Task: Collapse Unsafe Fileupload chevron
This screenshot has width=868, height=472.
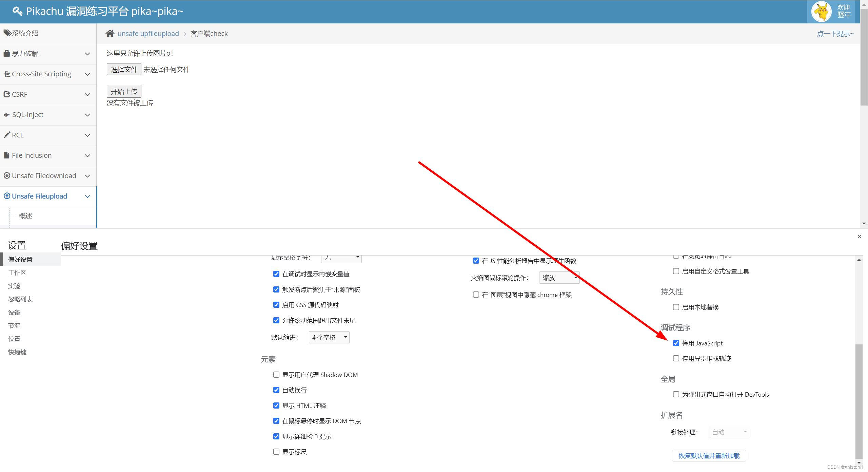Action: tap(87, 196)
